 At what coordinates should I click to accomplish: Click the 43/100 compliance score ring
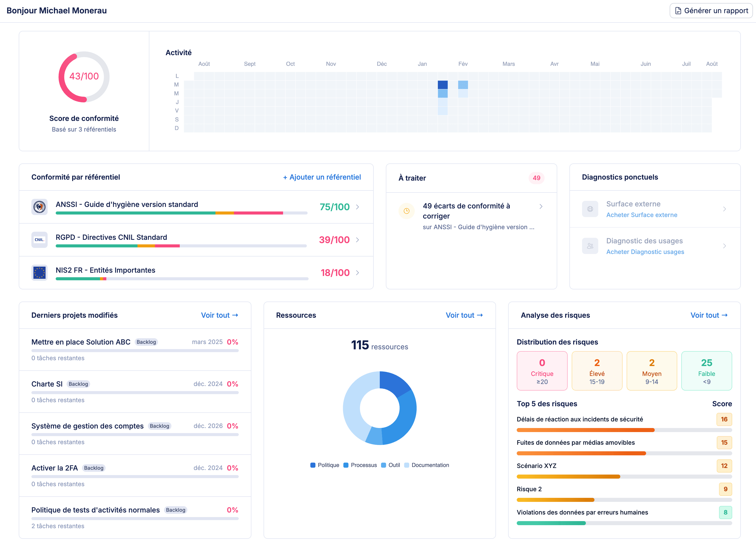(84, 77)
